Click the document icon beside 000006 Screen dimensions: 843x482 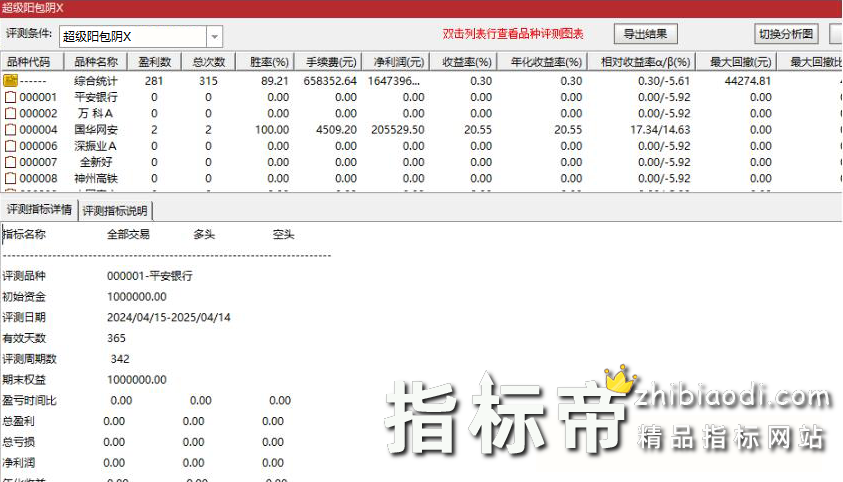(10, 146)
